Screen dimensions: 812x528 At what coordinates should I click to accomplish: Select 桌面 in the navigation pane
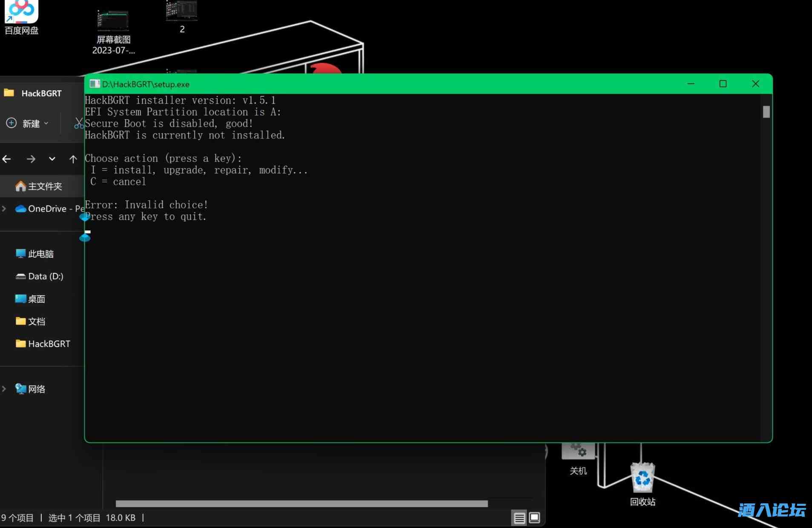click(36, 299)
